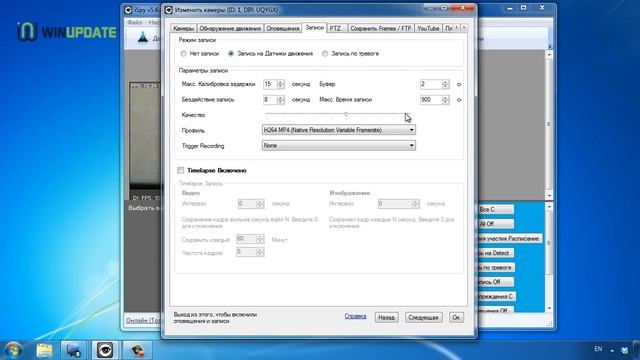Switch to the PTZ tab

pos(337,28)
